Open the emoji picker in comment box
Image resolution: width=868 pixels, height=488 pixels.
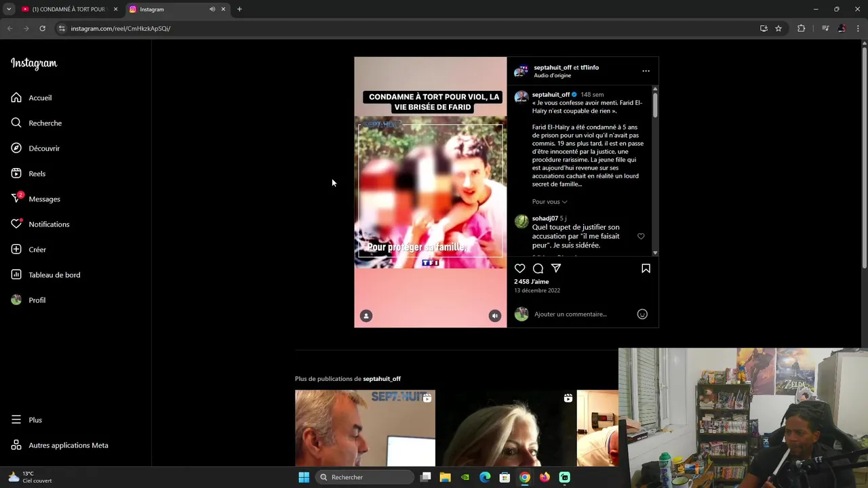click(642, 314)
